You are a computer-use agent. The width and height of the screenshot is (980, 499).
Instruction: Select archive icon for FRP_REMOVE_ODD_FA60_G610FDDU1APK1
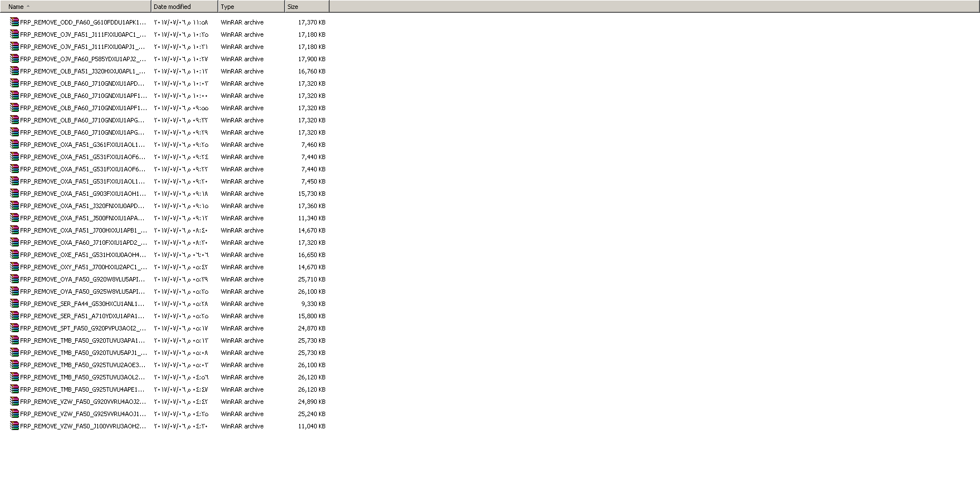click(14, 22)
